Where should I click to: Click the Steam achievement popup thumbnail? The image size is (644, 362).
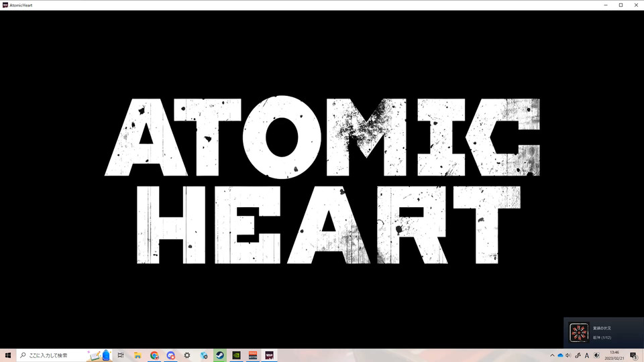click(579, 332)
